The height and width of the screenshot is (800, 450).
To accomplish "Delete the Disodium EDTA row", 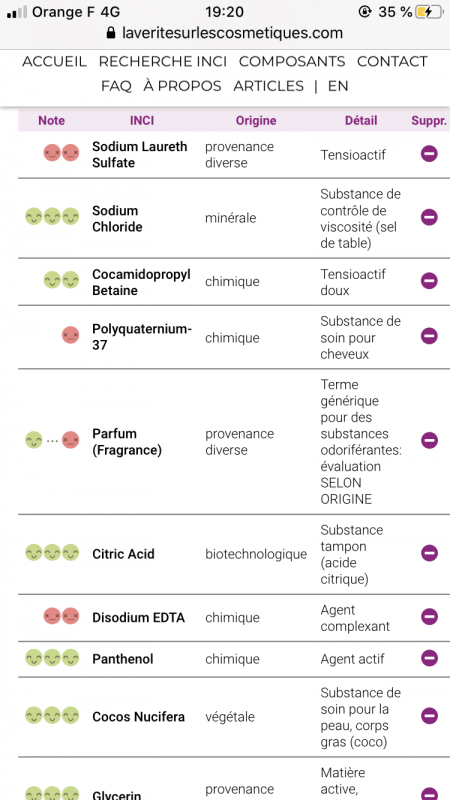I will point(429,617).
